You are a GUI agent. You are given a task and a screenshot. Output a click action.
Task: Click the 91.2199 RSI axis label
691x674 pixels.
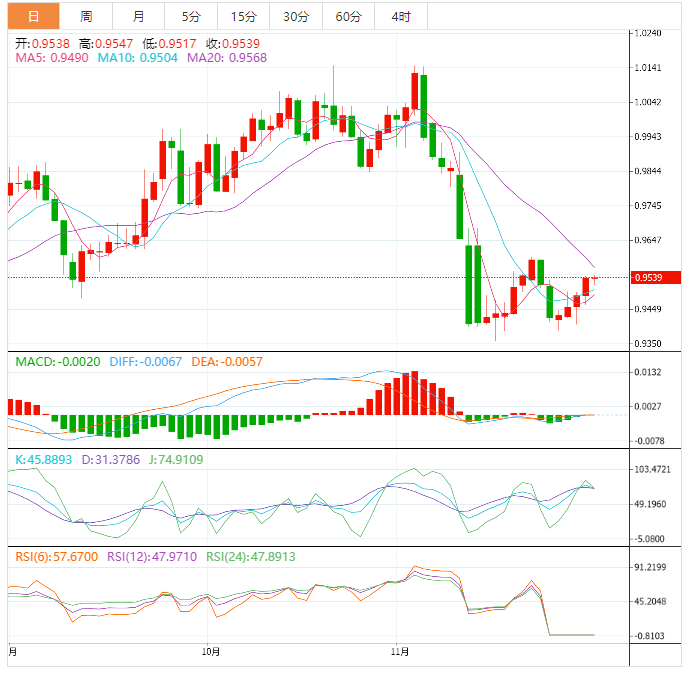pos(650,567)
